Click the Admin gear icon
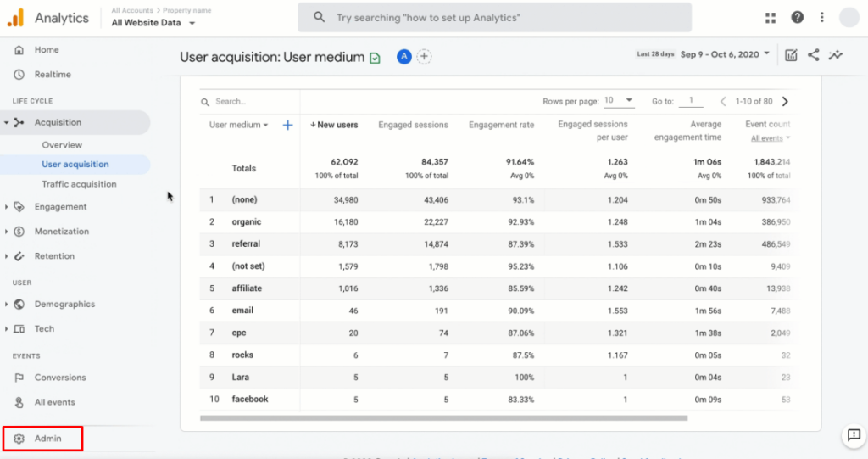 tap(19, 439)
